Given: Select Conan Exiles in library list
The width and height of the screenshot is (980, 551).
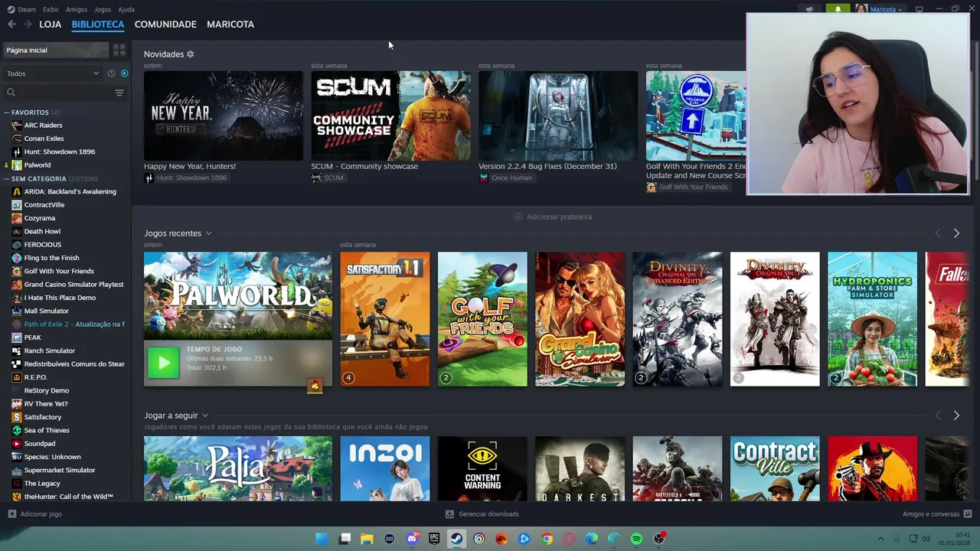Looking at the screenshot, I should point(44,139).
